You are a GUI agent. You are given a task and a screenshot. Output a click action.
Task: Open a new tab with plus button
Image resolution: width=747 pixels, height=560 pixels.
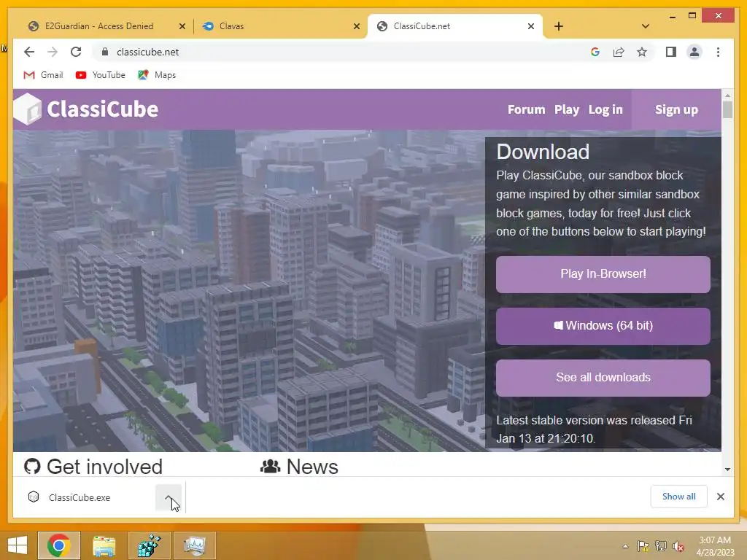(559, 26)
